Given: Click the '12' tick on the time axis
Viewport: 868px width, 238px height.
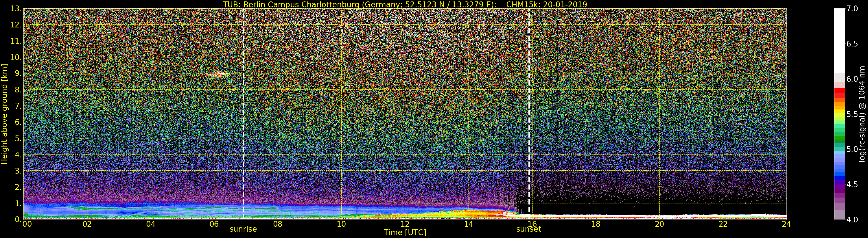Looking at the screenshot, I should (405, 224).
